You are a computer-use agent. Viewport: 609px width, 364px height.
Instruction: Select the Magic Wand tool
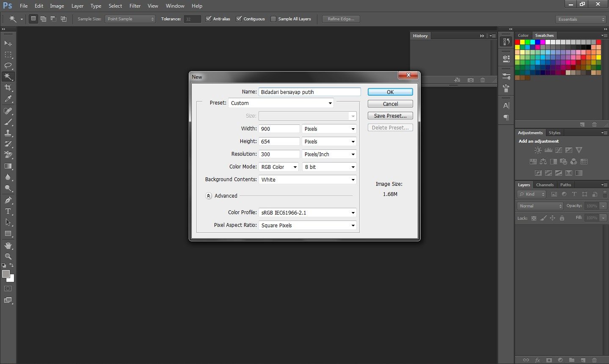pyautogui.click(x=8, y=77)
